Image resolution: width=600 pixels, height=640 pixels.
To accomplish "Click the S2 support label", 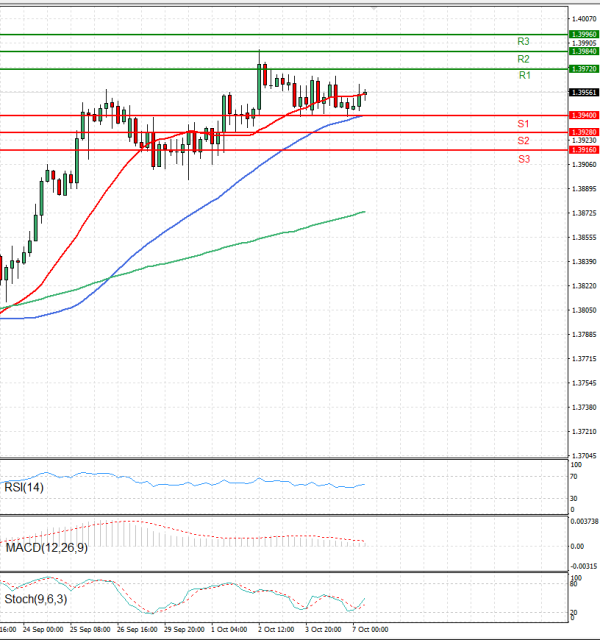I will [x=523, y=141].
